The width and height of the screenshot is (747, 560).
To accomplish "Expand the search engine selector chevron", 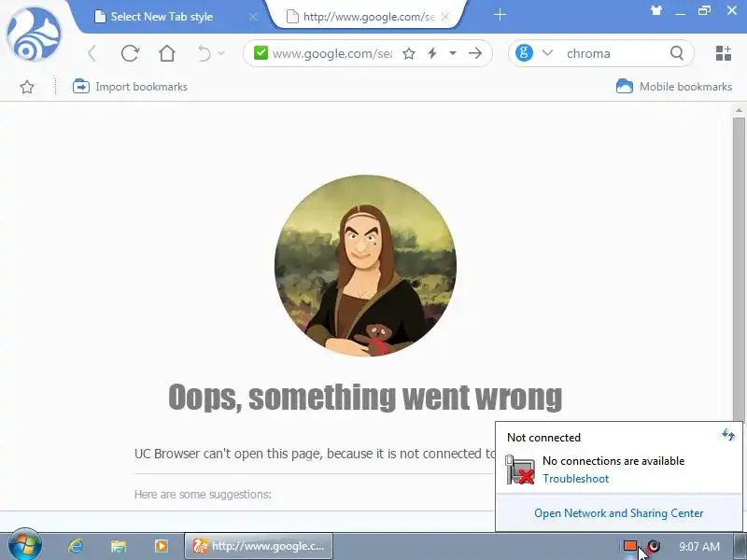I will [547, 53].
